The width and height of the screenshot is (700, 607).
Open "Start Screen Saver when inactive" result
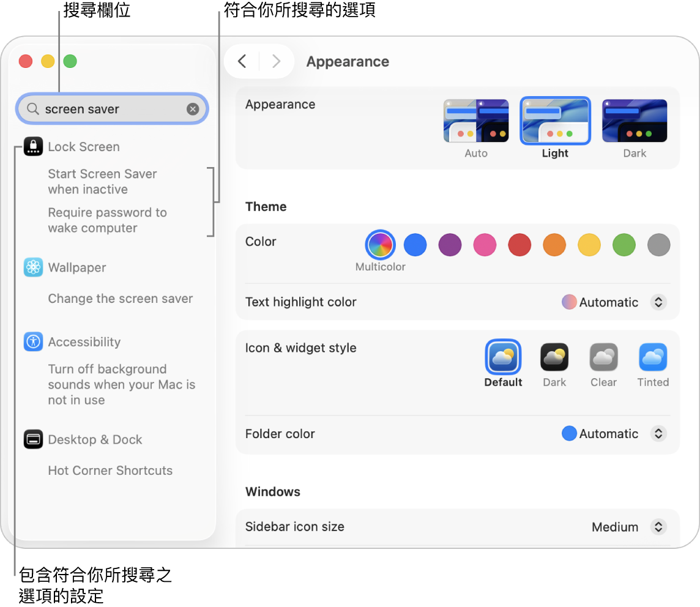click(x=102, y=182)
